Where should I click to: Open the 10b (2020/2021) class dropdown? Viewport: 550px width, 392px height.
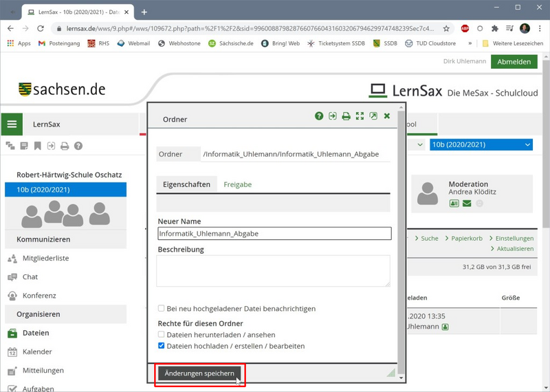(481, 144)
